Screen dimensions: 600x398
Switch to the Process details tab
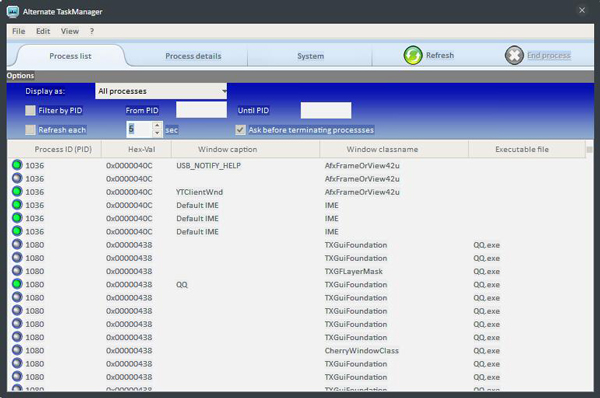click(193, 56)
